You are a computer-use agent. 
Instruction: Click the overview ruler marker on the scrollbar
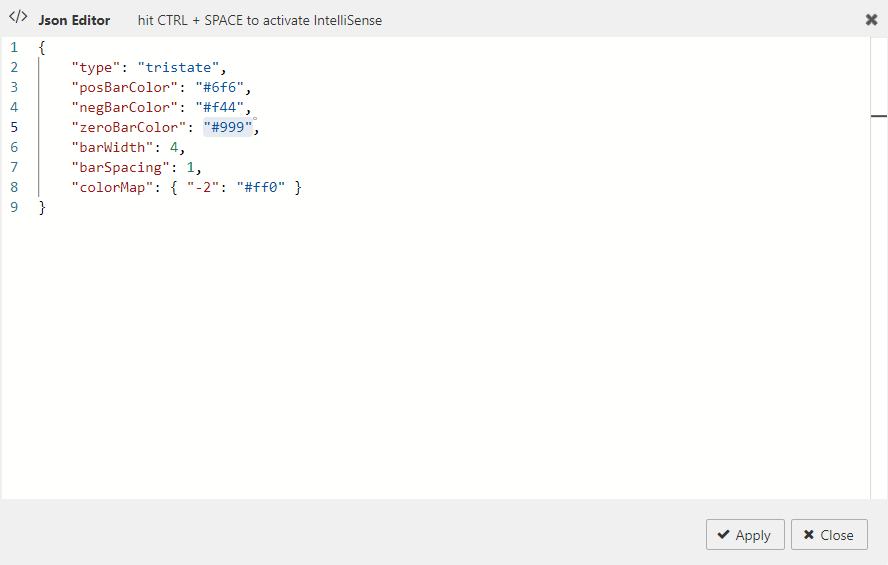click(x=878, y=117)
